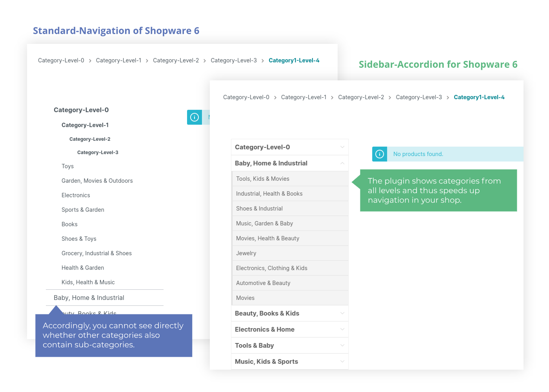Open Beauty, Books & Kids accordion heading
This screenshot has height=392, width=549.
point(267,313)
